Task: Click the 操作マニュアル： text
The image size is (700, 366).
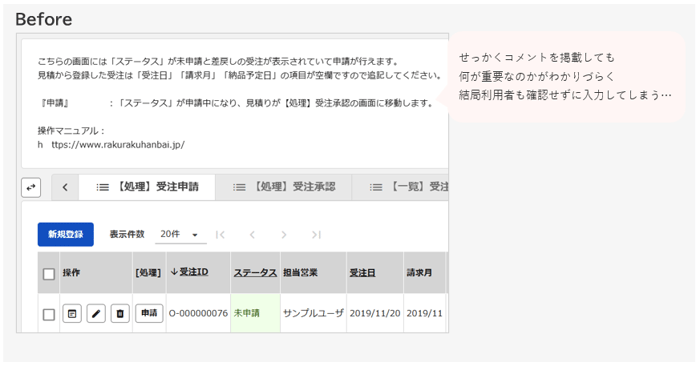Action: point(71,131)
